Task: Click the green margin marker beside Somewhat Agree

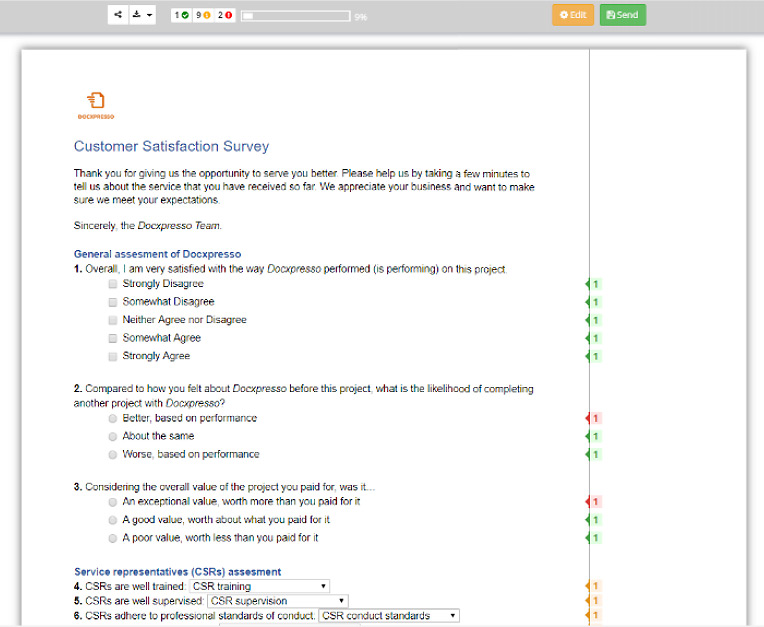Action: pos(593,338)
